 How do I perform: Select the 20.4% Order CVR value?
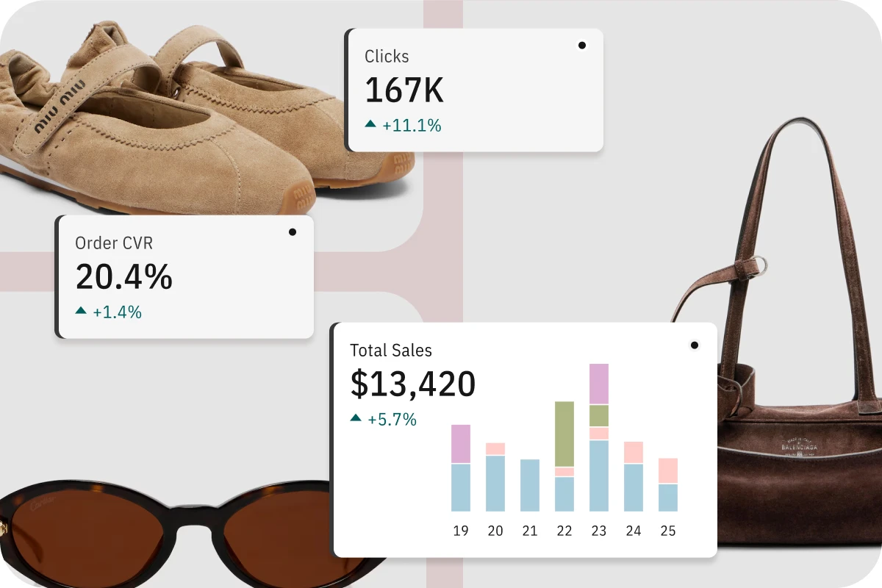[123, 277]
